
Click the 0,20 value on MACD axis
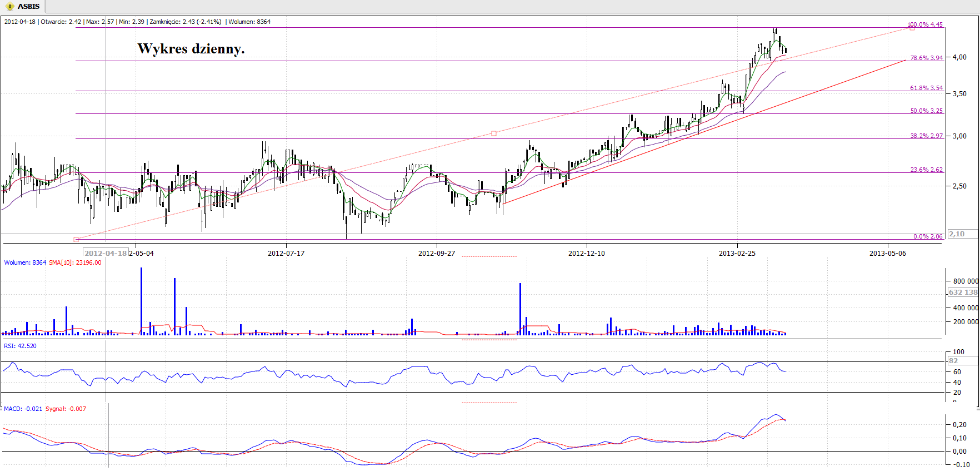(x=959, y=425)
